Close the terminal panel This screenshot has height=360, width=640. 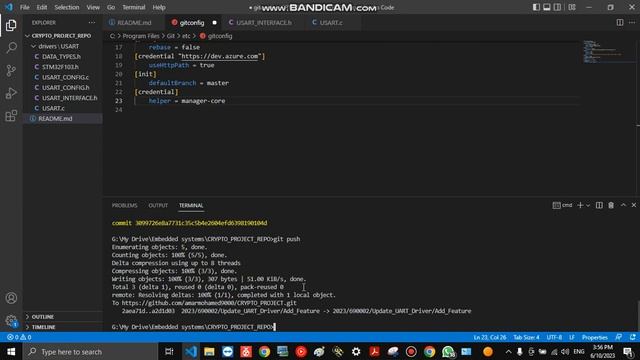634,205
